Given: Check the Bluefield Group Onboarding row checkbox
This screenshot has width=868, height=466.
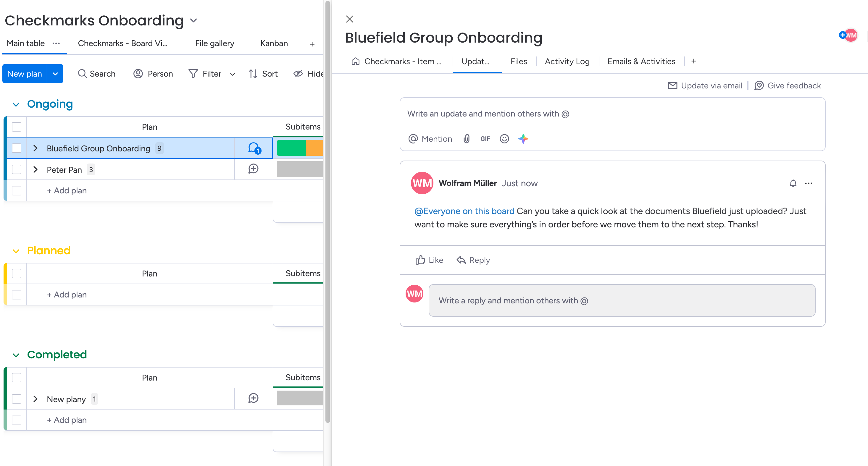Looking at the screenshot, I should pyautogui.click(x=17, y=148).
